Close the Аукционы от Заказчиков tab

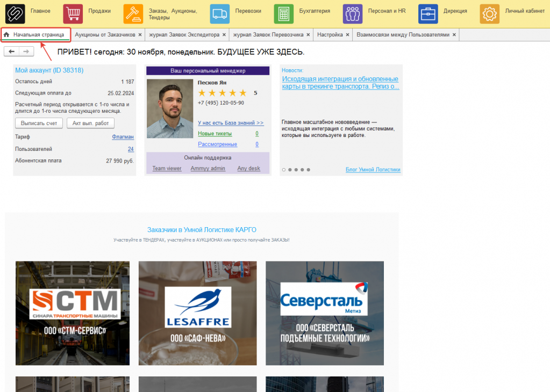tap(140, 35)
